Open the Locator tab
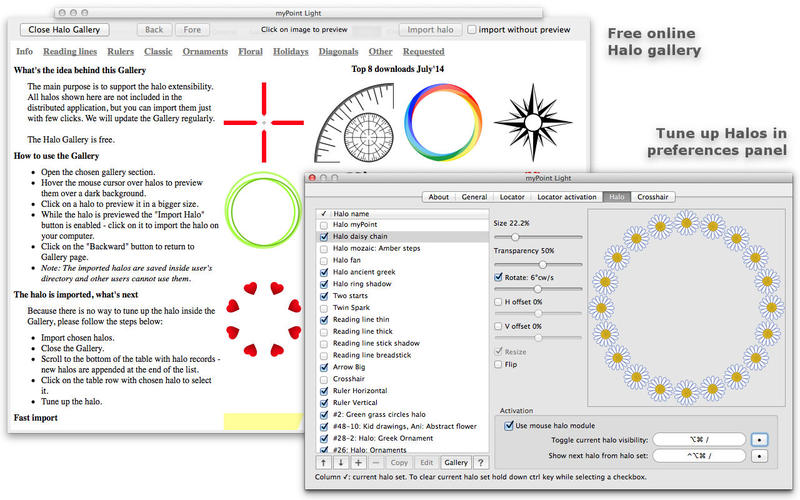The width and height of the screenshot is (800, 500). point(512,197)
